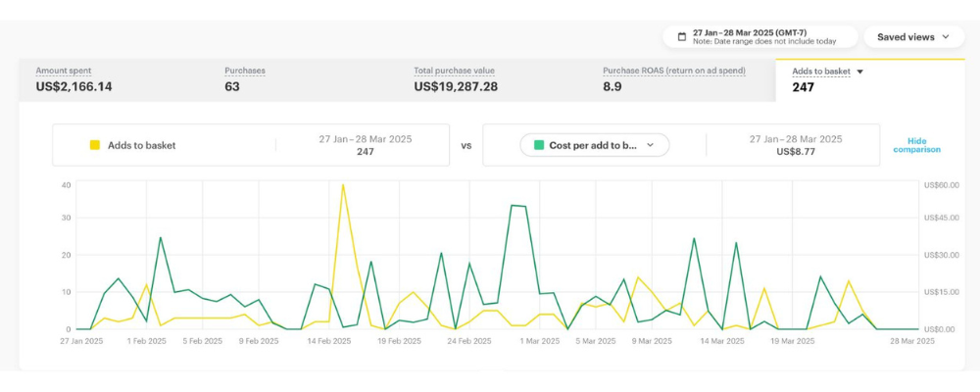Click the yellow Adds to basket swatch
980x392 pixels.
pyautogui.click(x=95, y=145)
